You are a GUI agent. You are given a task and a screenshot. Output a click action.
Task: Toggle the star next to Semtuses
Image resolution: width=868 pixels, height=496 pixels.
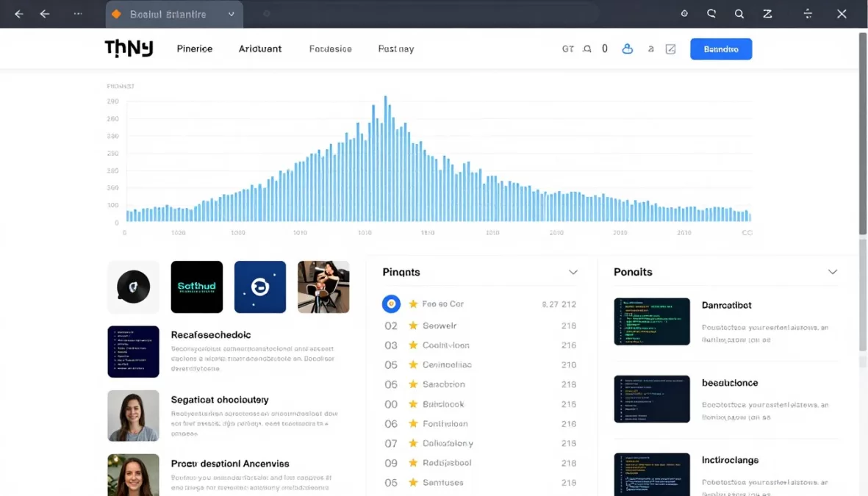[x=413, y=483]
